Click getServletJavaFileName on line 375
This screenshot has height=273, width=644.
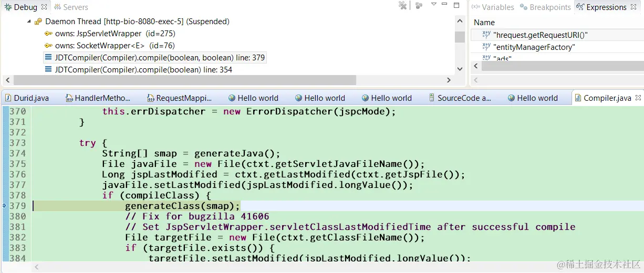344,164
